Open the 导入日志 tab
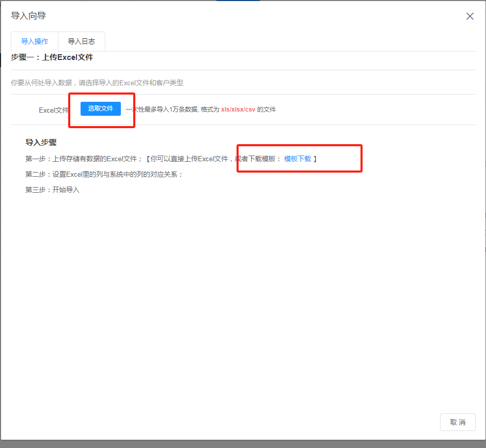 [82, 41]
